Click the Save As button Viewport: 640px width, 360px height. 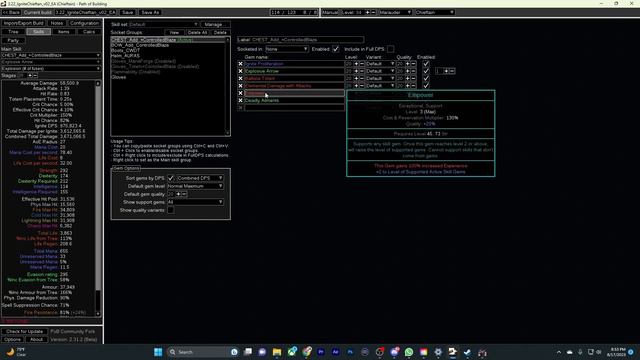tap(150, 12)
